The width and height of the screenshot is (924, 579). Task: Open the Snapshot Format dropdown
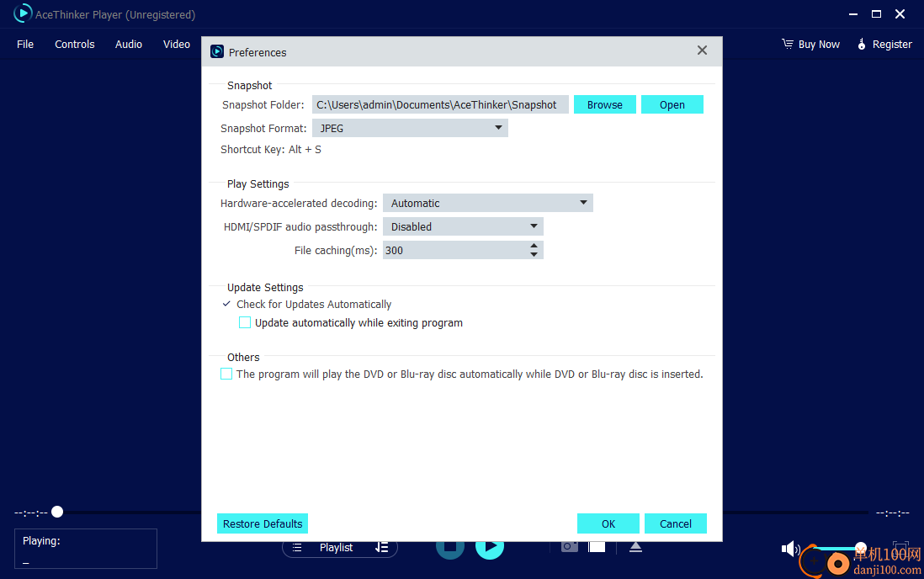[410, 128]
